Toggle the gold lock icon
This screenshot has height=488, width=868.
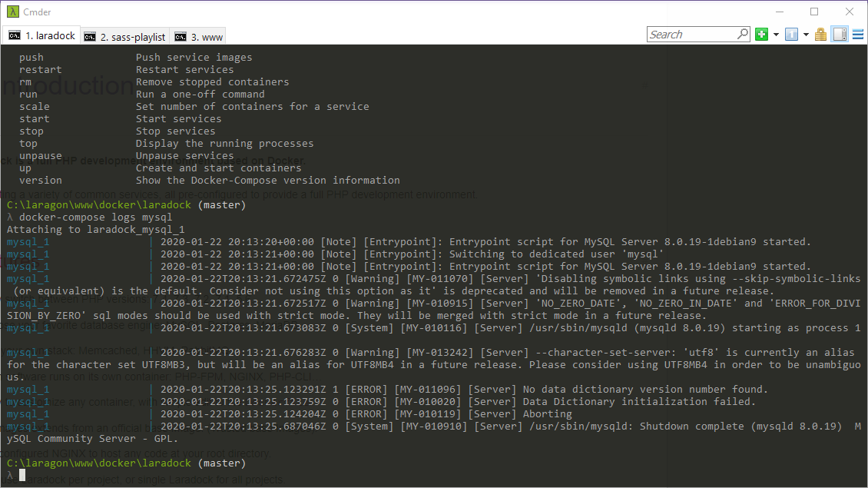pos(820,35)
